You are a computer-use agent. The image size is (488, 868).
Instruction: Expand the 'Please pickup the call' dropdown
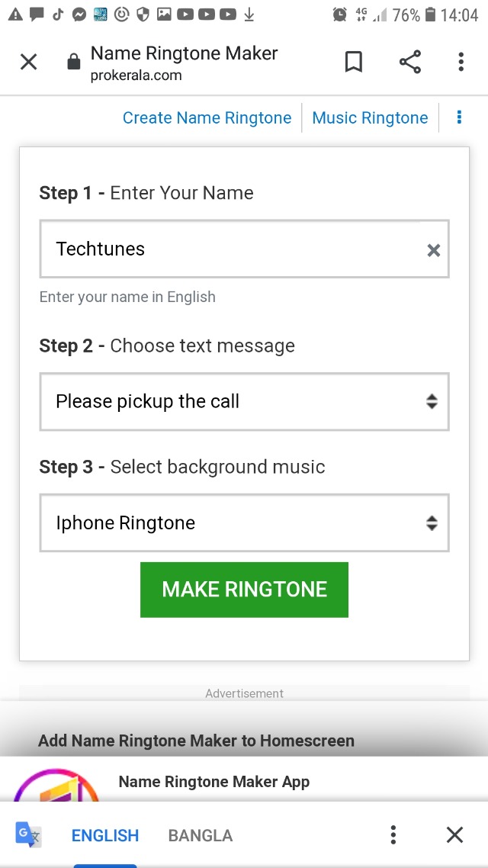pos(244,401)
